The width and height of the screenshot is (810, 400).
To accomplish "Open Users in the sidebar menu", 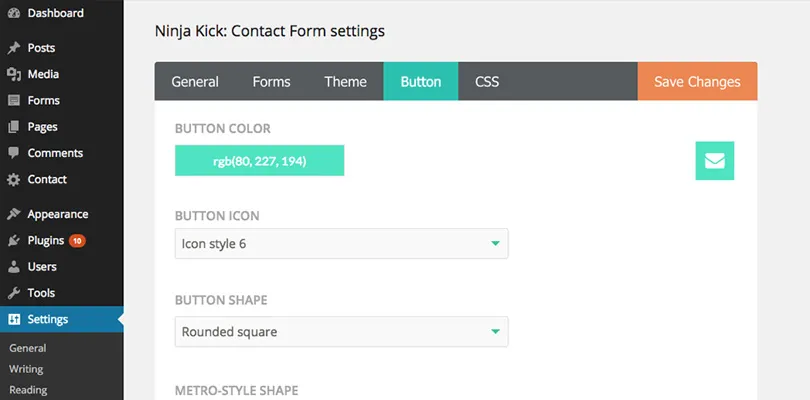I will [42, 267].
